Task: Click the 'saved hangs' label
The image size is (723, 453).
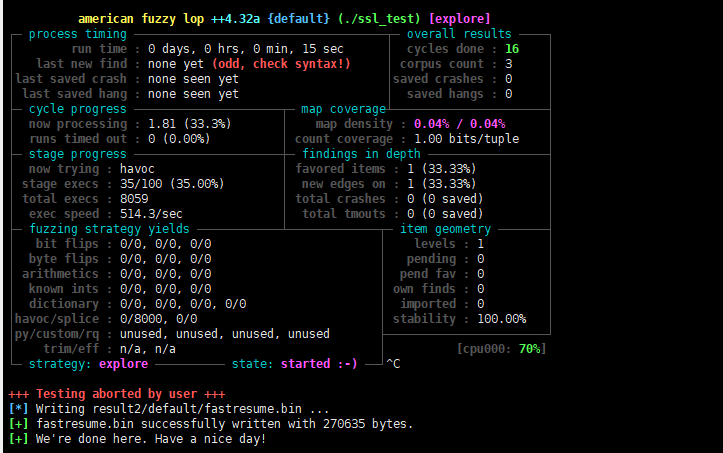Action: [445, 94]
